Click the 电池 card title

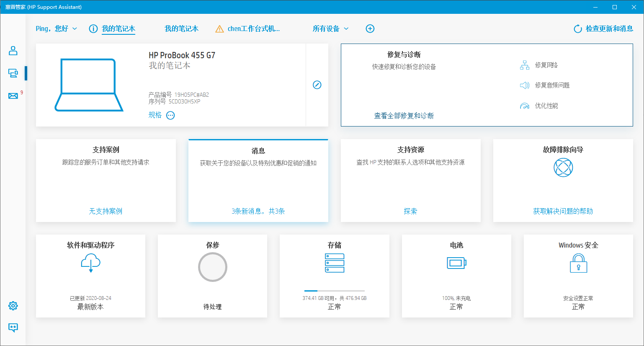[x=456, y=245]
